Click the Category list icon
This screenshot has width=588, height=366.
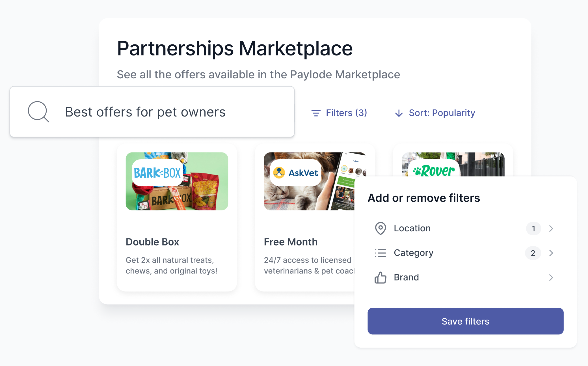[381, 253]
